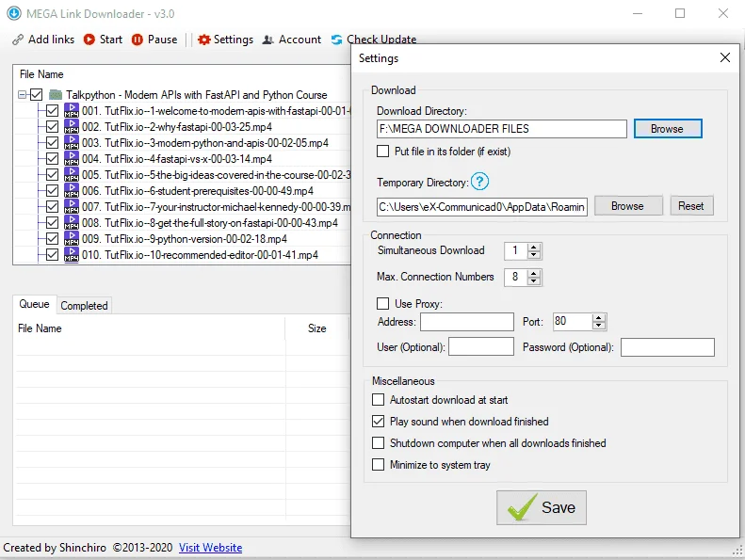Click the Pause toolbar label
745x560 pixels.
[x=163, y=40]
